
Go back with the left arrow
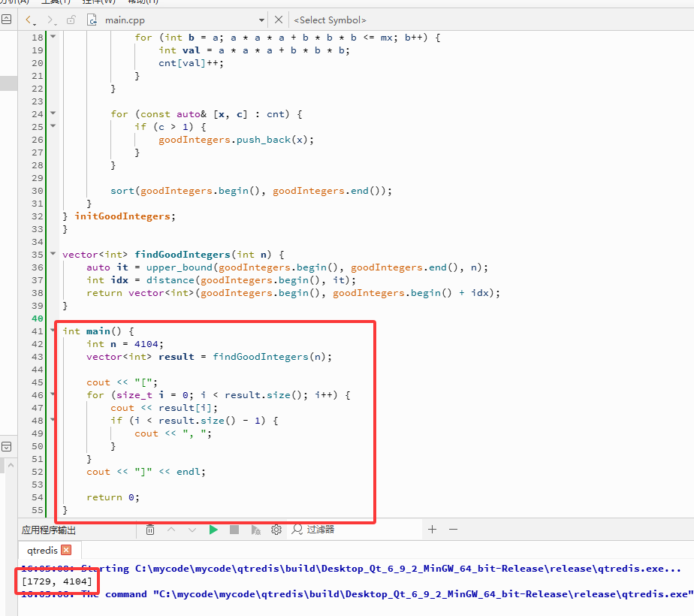point(29,20)
